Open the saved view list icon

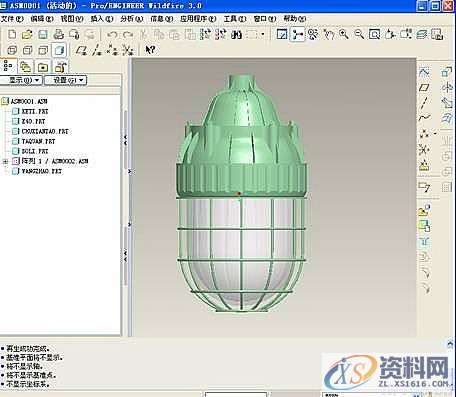(406, 34)
